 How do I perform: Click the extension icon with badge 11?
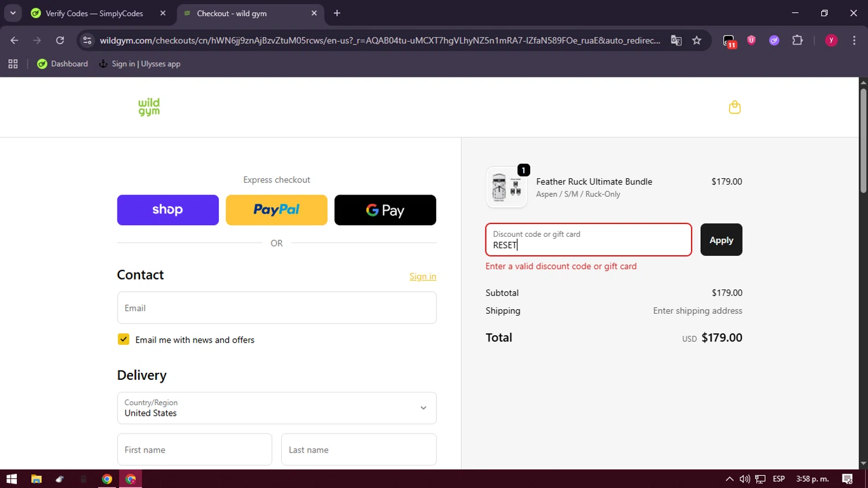729,41
